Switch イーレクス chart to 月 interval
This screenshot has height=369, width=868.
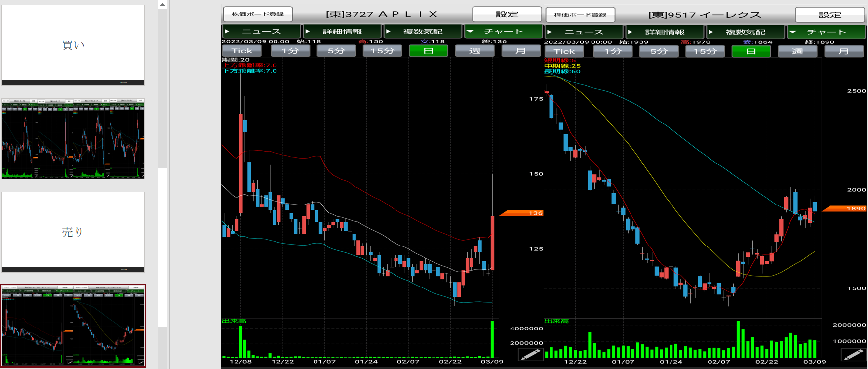pos(843,51)
